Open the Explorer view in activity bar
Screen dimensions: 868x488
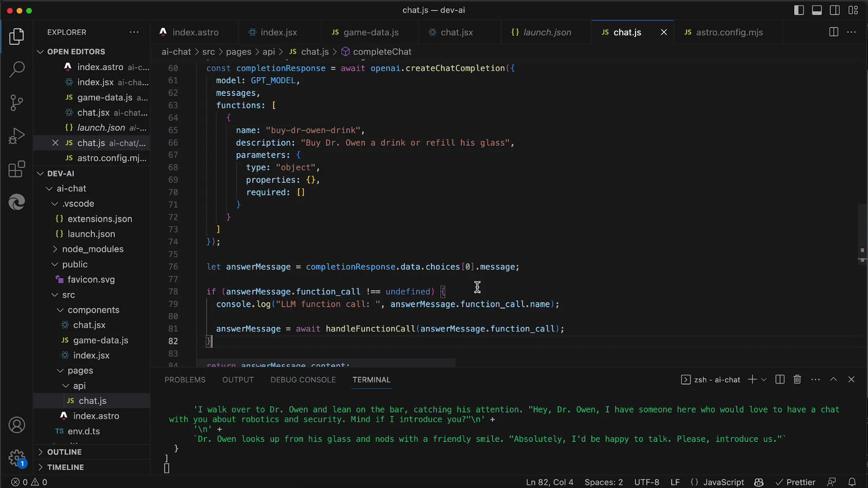click(x=17, y=36)
